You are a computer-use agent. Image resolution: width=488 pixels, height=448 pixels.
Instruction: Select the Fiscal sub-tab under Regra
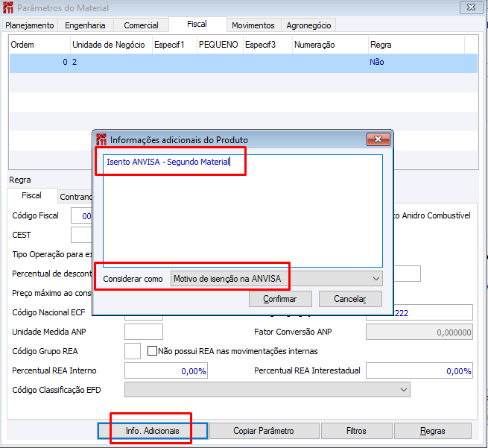tap(31, 195)
